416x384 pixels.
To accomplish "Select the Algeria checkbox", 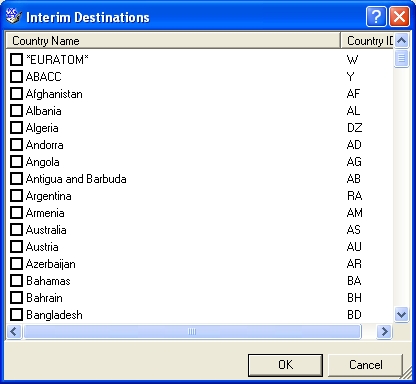I will pos(16,128).
